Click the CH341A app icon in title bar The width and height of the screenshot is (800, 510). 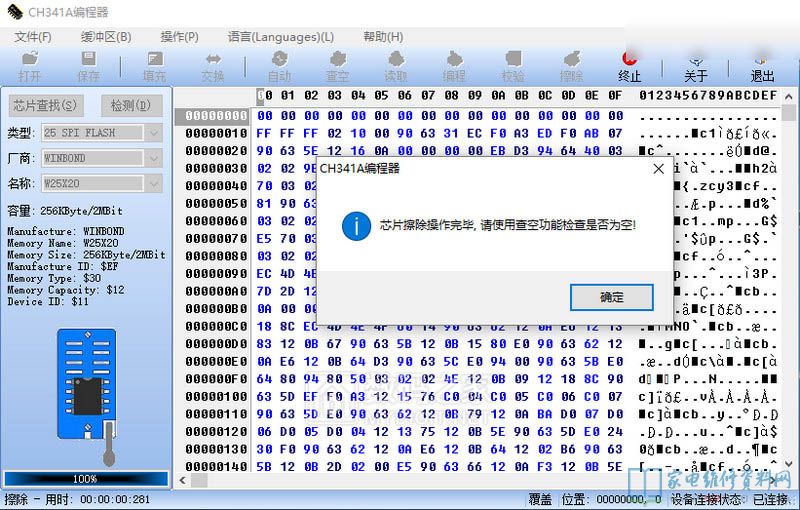point(14,11)
